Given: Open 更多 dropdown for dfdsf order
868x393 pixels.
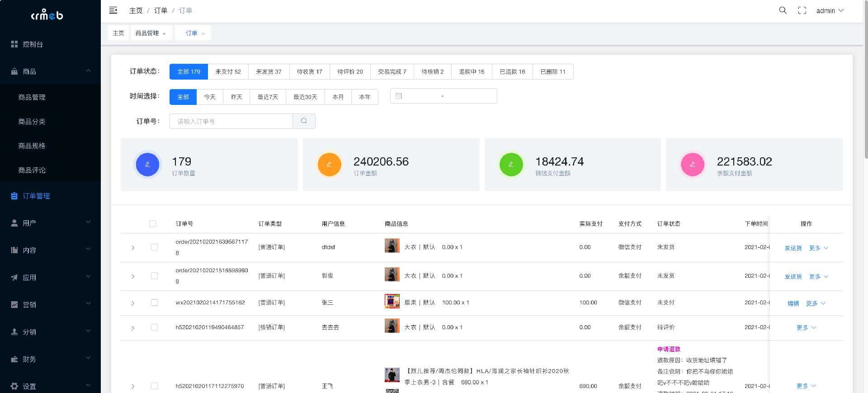Looking at the screenshot, I should pos(818,248).
